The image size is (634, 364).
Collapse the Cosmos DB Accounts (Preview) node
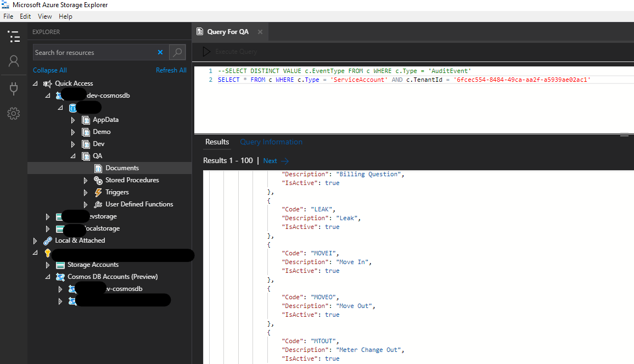[48, 277]
